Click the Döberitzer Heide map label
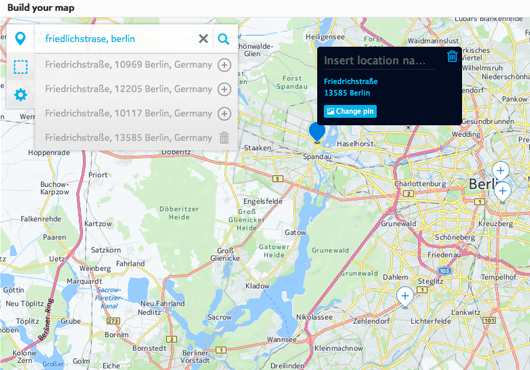Image resolution: width=530 pixels, height=370 pixels. 179,213
